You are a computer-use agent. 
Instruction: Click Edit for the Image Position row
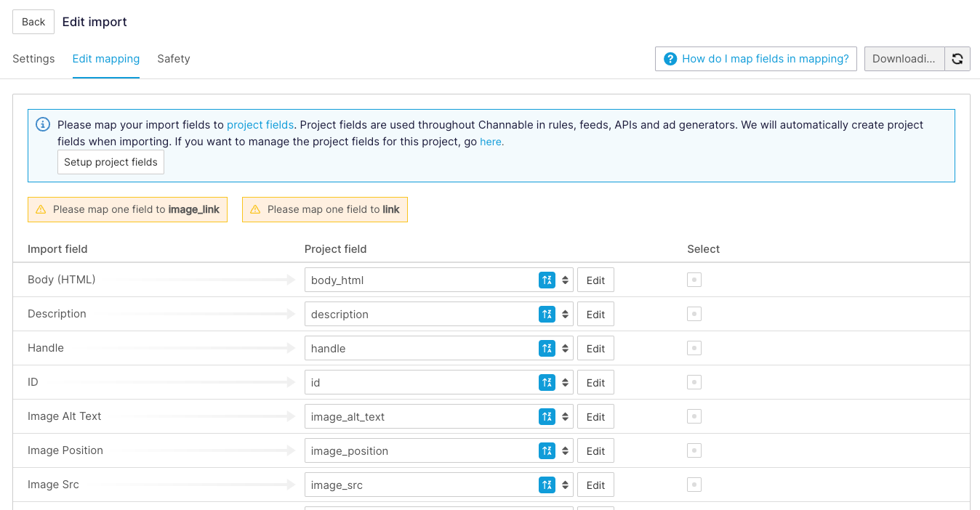click(595, 450)
